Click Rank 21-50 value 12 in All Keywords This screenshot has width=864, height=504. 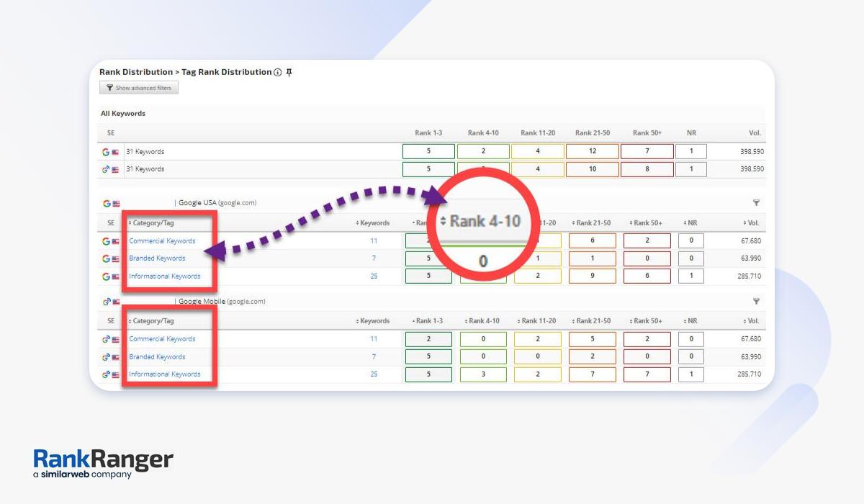pos(593,152)
